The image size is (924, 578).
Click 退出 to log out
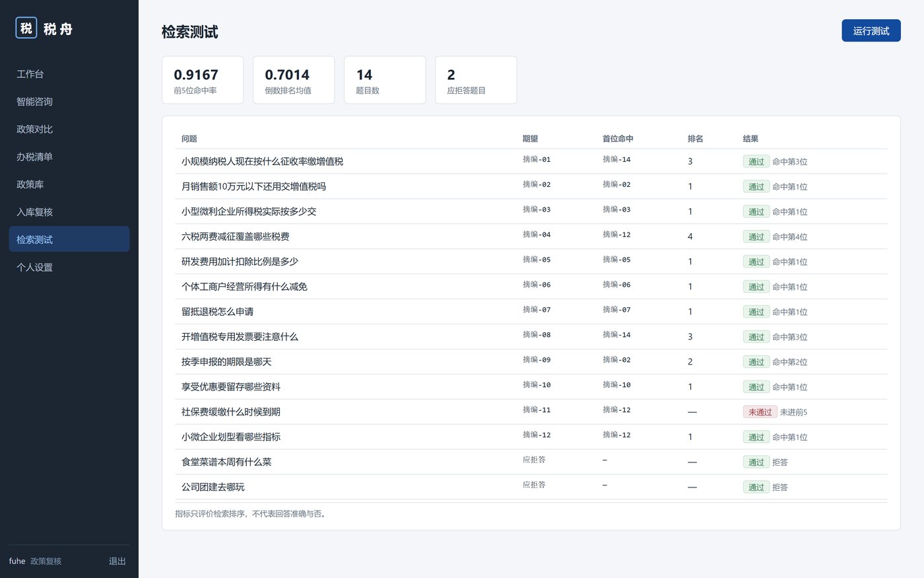coord(117,561)
